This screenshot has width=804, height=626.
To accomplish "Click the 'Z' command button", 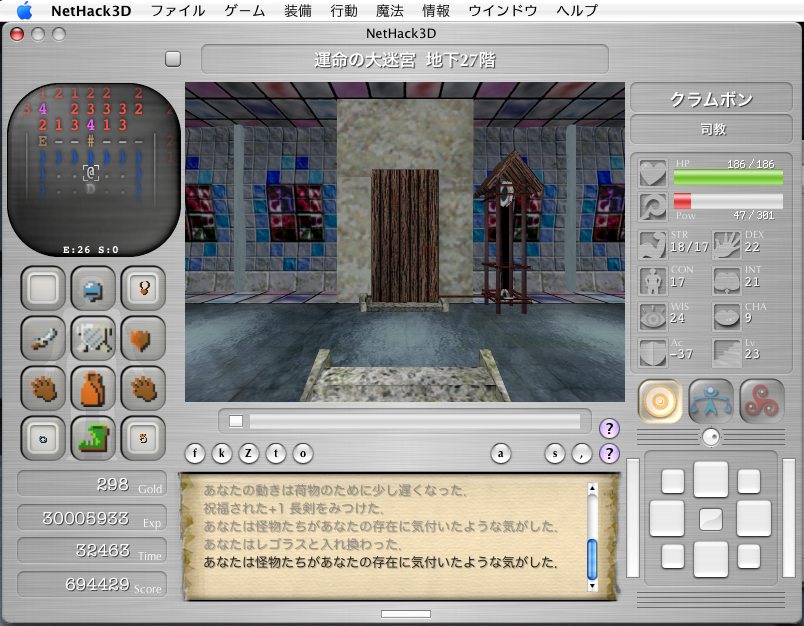I will tap(249, 453).
